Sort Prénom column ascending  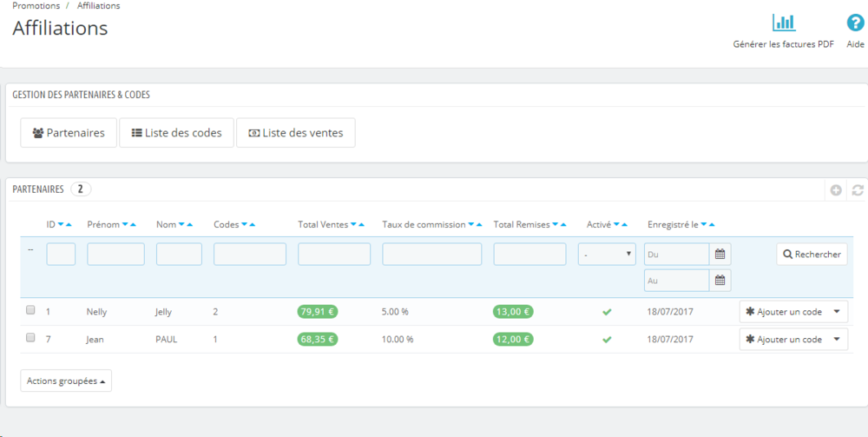tap(133, 224)
